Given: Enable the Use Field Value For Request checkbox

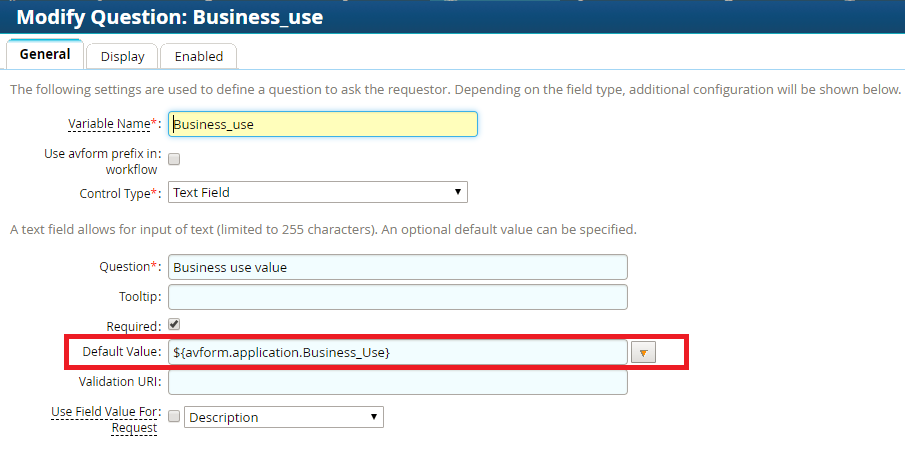Looking at the screenshot, I should [174, 417].
